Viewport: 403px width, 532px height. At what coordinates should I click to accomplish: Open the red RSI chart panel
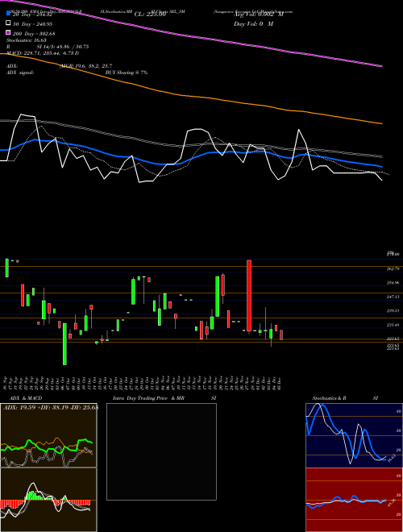[x=354, y=500]
